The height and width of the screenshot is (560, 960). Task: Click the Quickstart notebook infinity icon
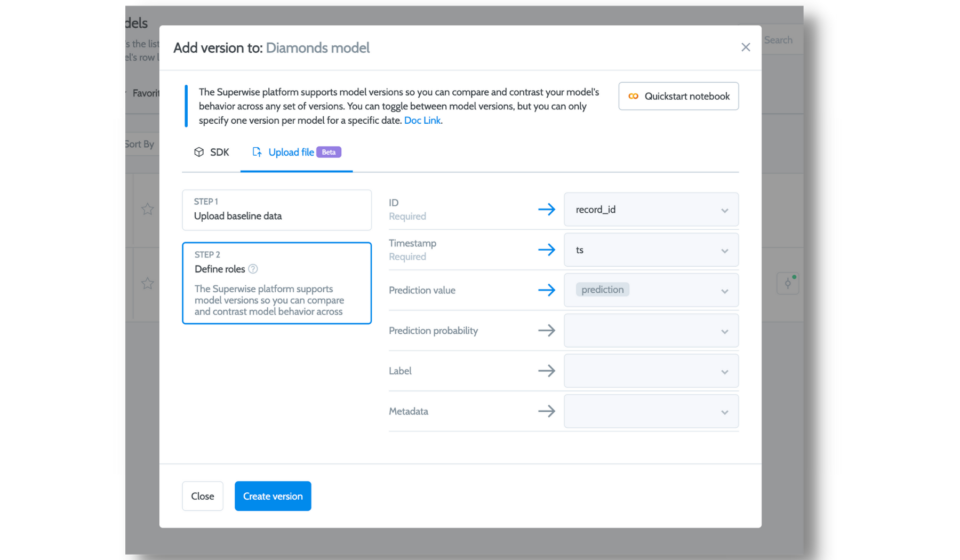tap(634, 96)
